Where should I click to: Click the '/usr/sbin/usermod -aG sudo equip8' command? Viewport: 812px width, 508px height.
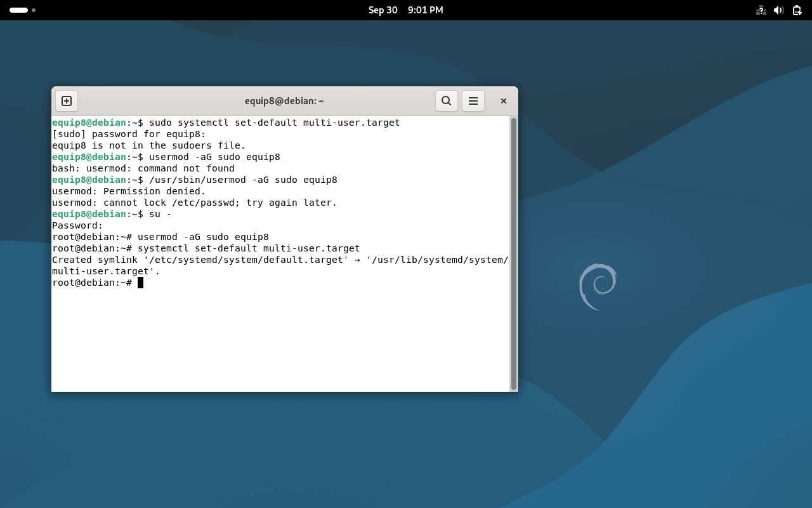point(243,180)
